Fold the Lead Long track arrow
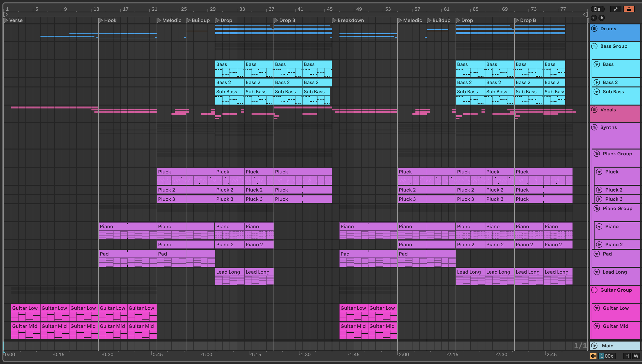The height and width of the screenshot is (364, 642). [x=597, y=272]
